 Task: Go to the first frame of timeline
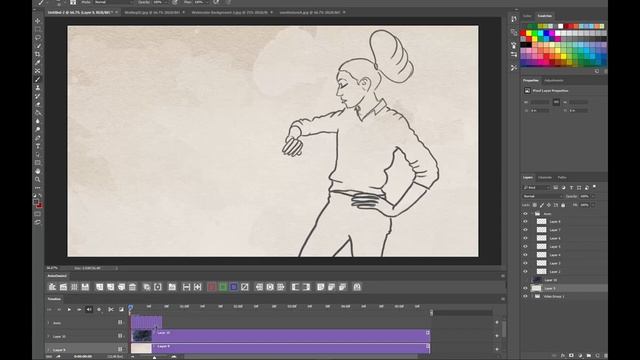(x=49, y=309)
